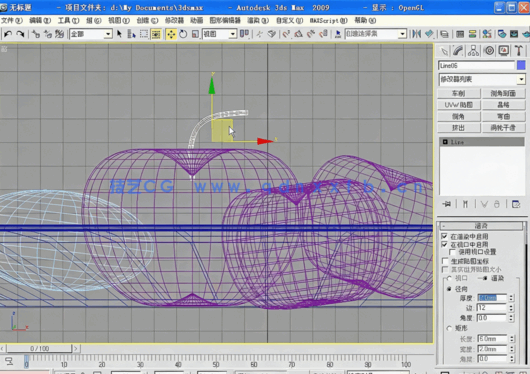
Task: Click the blue object color swatch
Action: (x=521, y=65)
